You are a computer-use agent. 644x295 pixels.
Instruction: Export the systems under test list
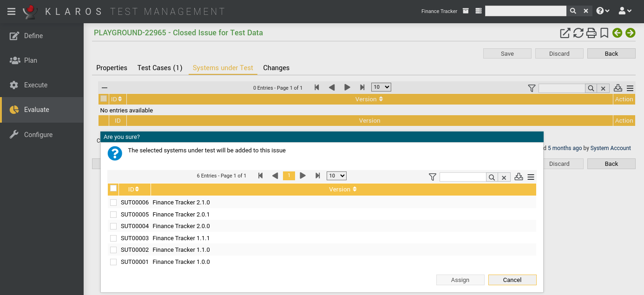pos(519,177)
